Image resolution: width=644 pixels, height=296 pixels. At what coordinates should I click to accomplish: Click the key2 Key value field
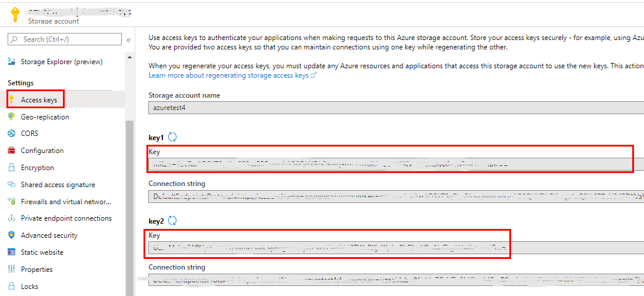click(x=396, y=248)
